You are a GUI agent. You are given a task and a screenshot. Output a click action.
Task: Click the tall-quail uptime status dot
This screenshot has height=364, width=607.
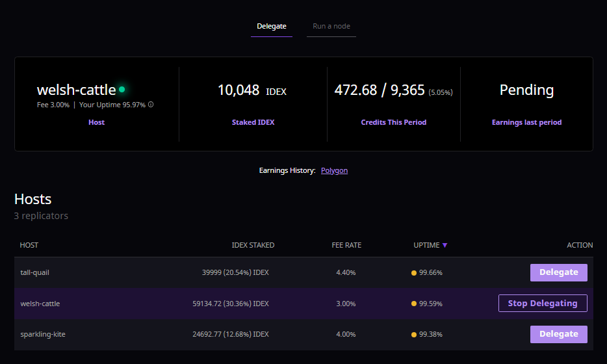(414, 273)
